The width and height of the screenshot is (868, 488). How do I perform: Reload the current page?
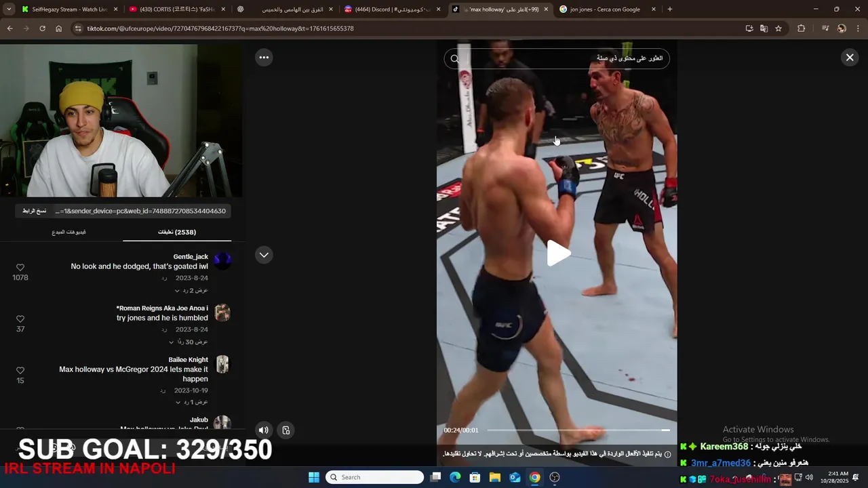click(42, 28)
